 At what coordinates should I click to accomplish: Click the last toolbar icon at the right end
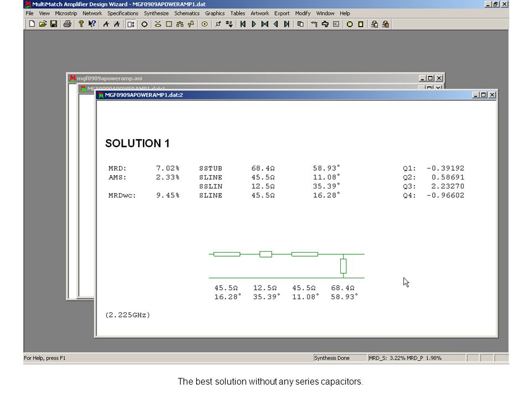(x=386, y=24)
